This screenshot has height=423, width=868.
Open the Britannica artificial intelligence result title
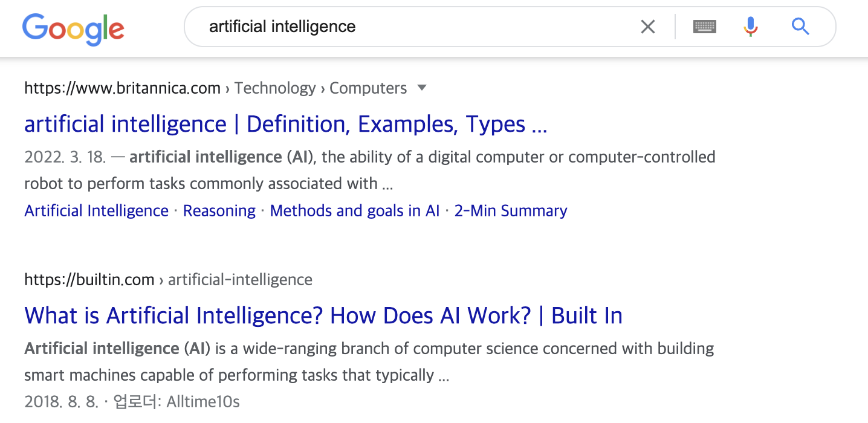pyautogui.click(x=285, y=124)
